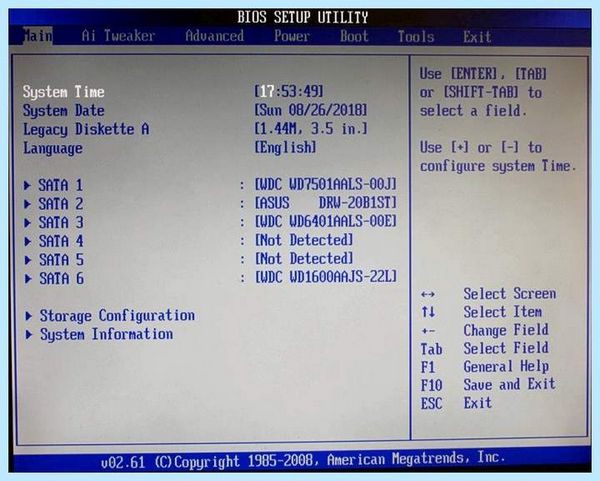Click the WDC WD7501AALS-00J drive value
Viewport: 600px width, 481px height.
[x=326, y=184]
